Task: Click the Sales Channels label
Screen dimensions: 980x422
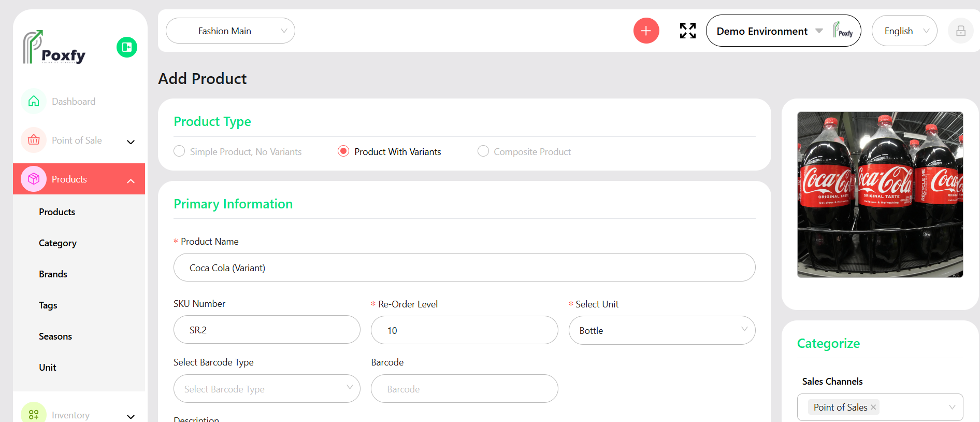Action: 832,381
